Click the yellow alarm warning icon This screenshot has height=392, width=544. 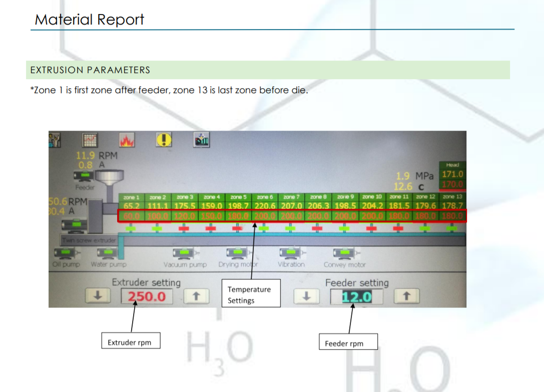pyautogui.click(x=164, y=140)
